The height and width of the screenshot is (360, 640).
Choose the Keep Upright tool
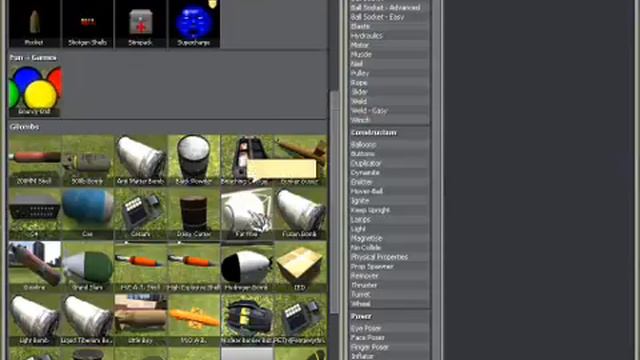390,210
